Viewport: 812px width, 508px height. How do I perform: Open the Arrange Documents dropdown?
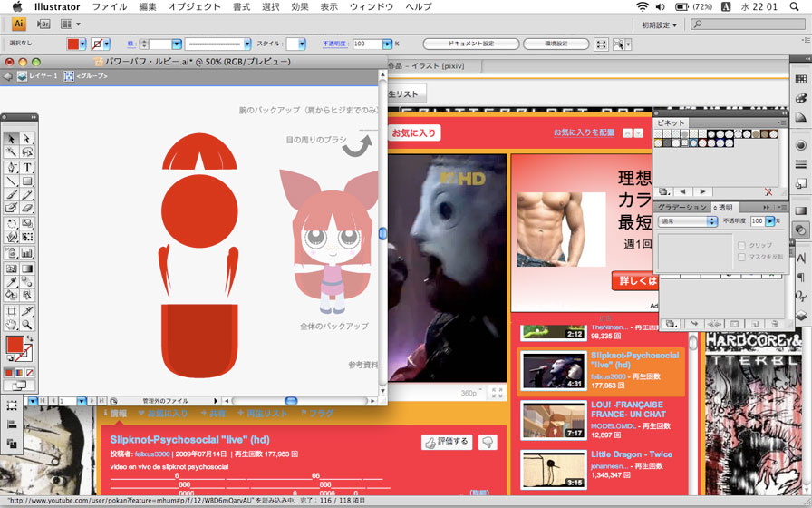pos(71,24)
